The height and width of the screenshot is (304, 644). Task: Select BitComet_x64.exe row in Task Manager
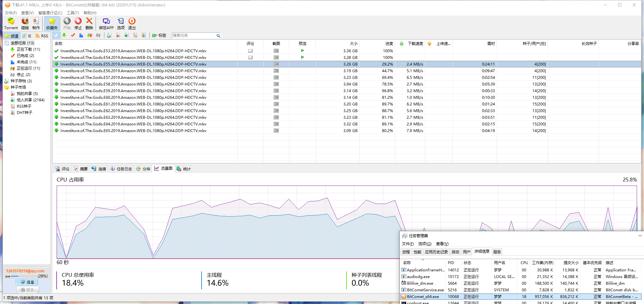pyautogui.click(x=521, y=296)
